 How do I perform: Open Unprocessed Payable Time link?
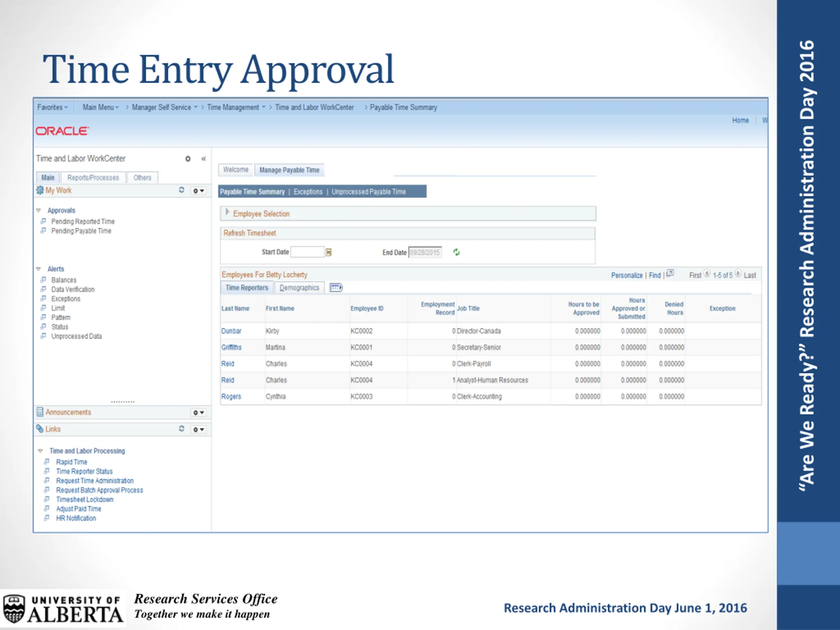[x=369, y=192]
